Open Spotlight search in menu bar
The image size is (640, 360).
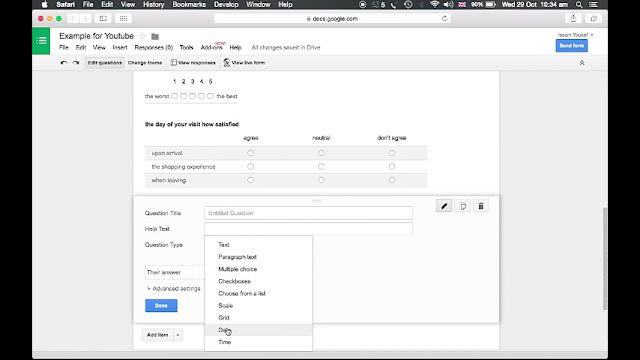tap(579, 4)
